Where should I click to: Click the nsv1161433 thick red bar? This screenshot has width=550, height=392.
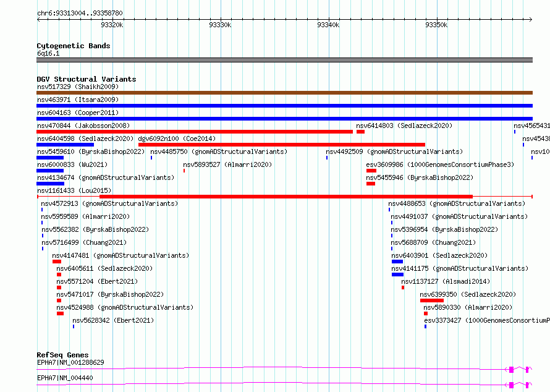[286, 197]
